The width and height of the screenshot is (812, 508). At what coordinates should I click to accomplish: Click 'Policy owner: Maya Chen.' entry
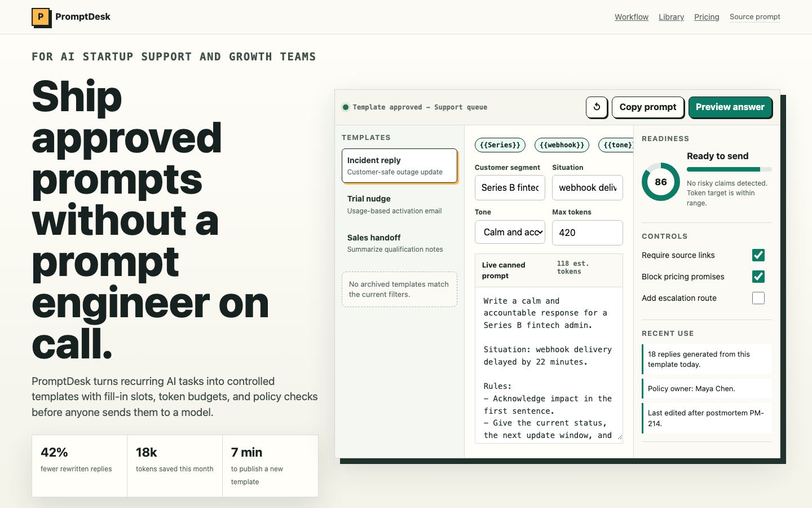point(707,388)
